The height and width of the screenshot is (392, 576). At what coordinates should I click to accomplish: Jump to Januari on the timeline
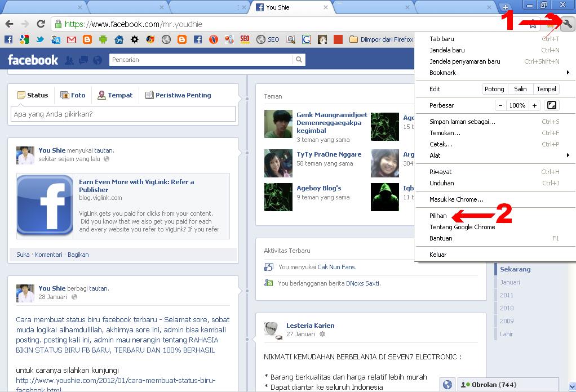[x=510, y=282]
